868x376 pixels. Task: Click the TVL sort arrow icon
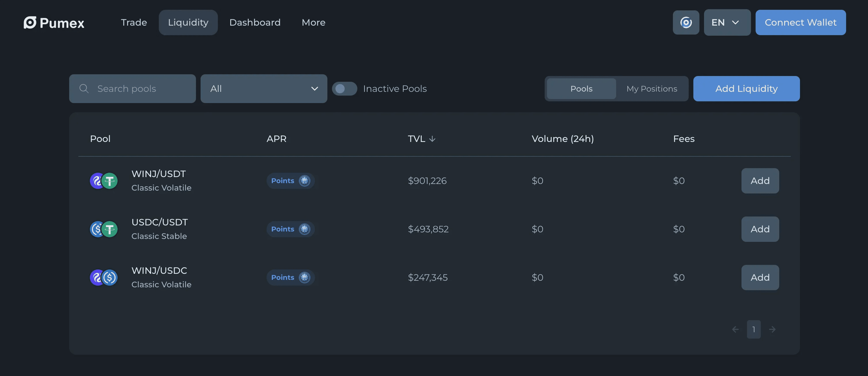tap(432, 139)
